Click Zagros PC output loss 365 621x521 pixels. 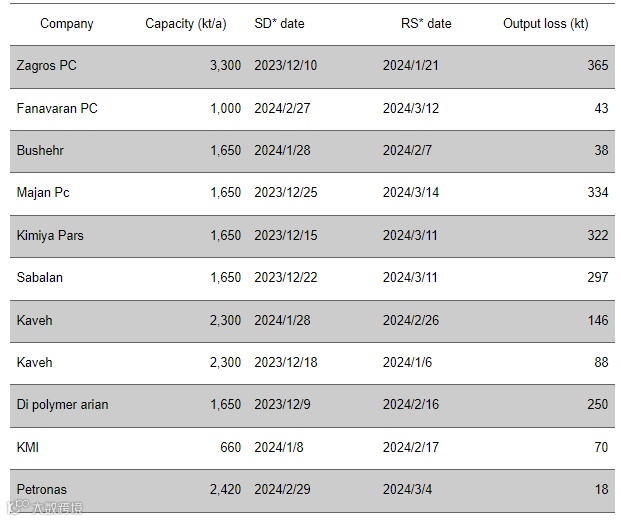(x=598, y=65)
